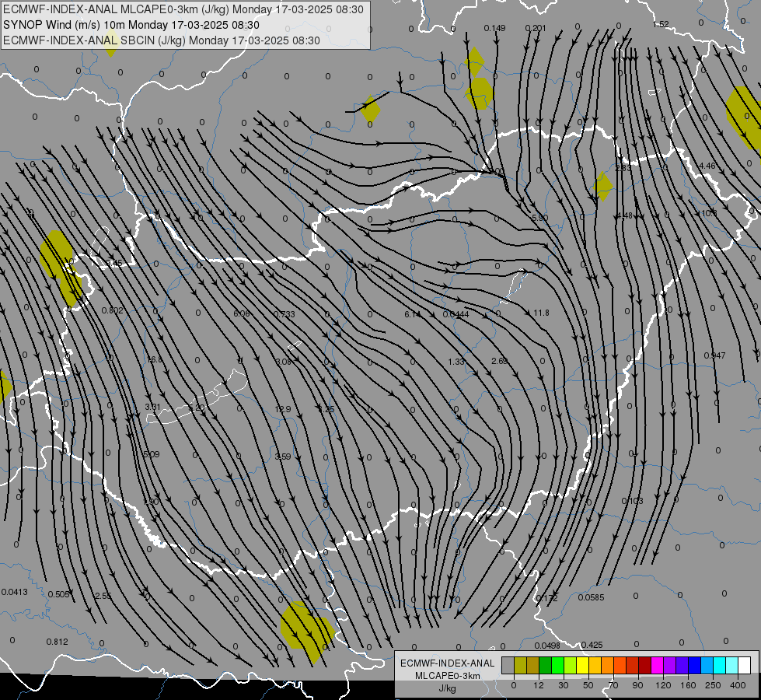Click the grid value '0.425' on the map
761x700 pixels.
592,645
